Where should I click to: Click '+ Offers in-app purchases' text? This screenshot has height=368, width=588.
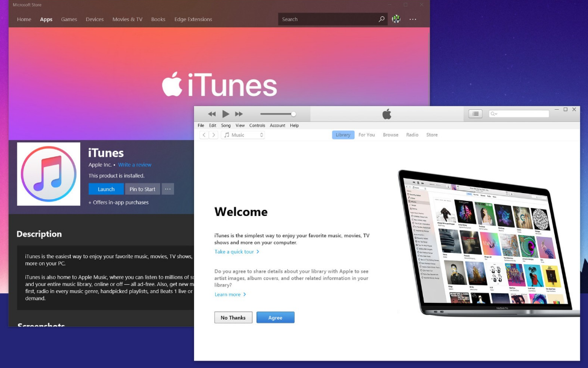pos(119,202)
